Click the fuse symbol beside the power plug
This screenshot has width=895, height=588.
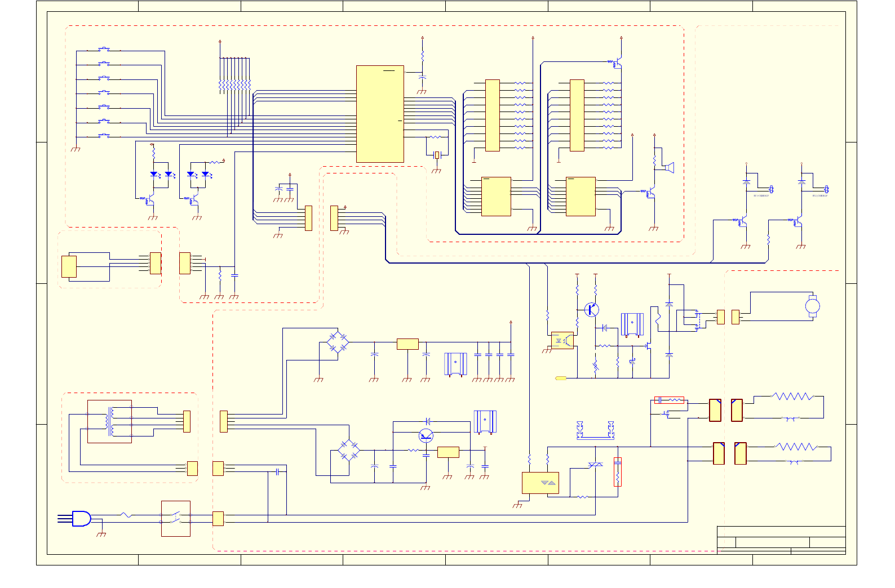coord(126,515)
